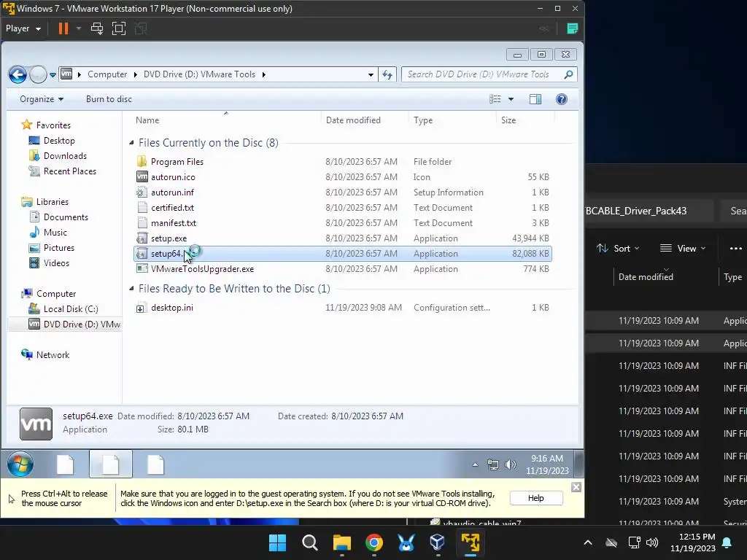Open the Player menu
Image resolution: width=747 pixels, height=560 pixels.
point(23,28)
